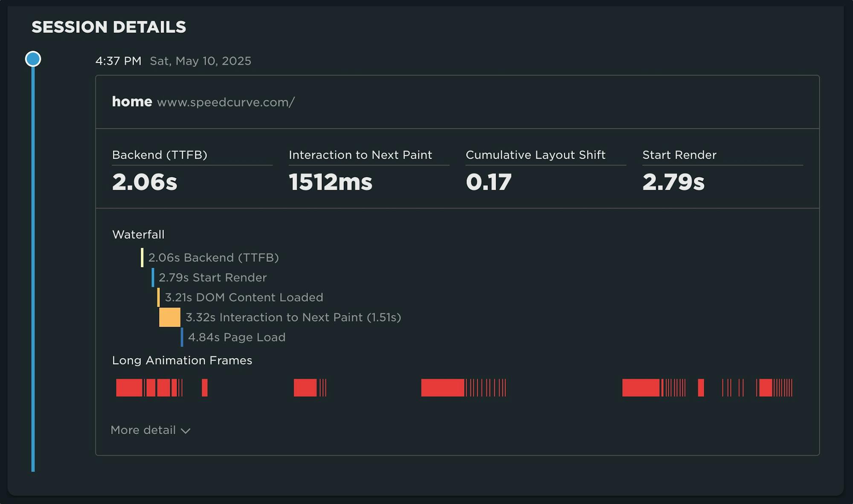
Task: Open the www.speedcurve.com/ page URL
Action: pyautogui.click(x=226, y=102)
